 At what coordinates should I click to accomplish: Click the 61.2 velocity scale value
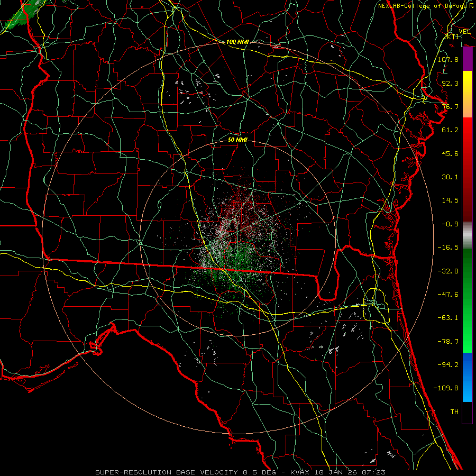pos(450,130)
